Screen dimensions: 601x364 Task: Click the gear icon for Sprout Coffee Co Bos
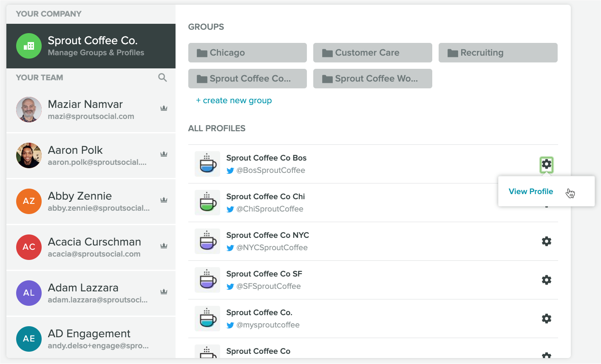(x=547, y=164)
